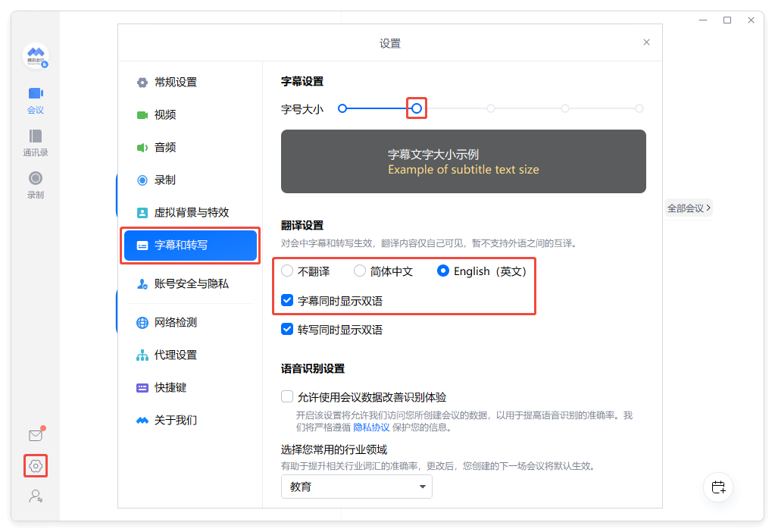Enable 允许使用会议数据改善识别体验 checkbox
Viewport: 775px width, 532px height.
point(287,396)
